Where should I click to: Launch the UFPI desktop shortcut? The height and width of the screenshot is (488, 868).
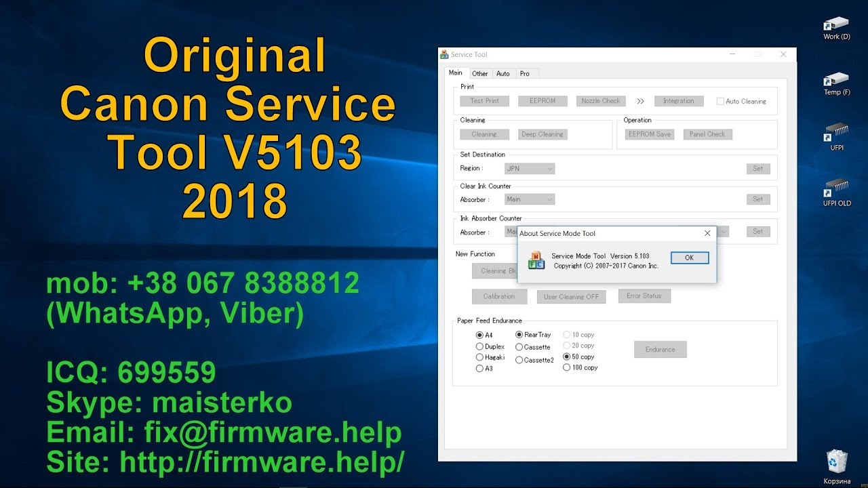click(836, 138)
